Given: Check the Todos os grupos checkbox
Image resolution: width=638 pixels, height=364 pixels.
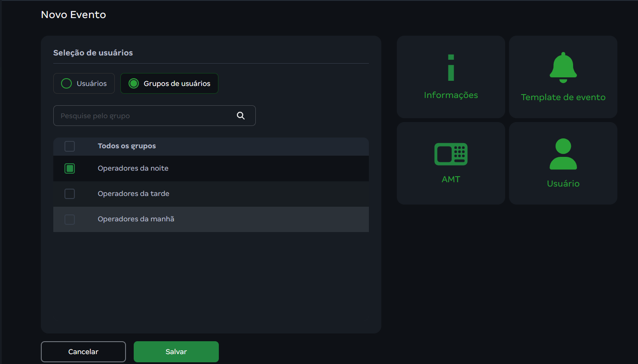Looking at the screenshot, I should pyautogui.click(x=70, y=146).
